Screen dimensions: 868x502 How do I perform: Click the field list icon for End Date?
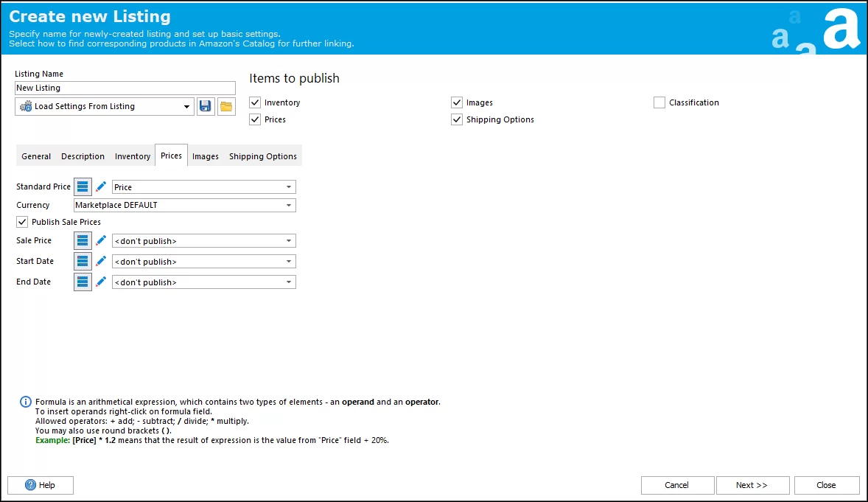tap(83, 281)
